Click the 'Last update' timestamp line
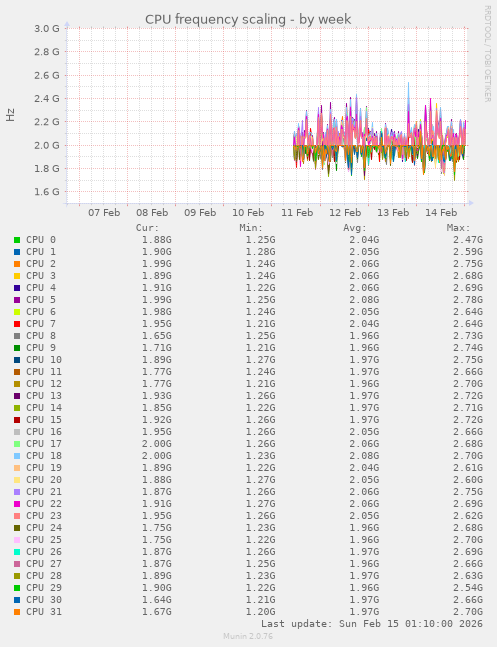Viewport: 497px width, 647px height. pos(372,623)
